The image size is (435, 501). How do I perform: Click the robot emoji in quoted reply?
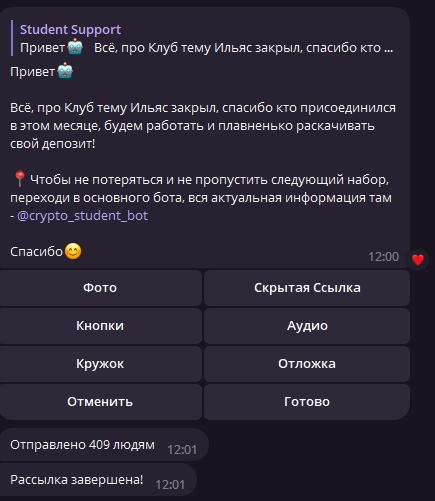pos(75,47)
